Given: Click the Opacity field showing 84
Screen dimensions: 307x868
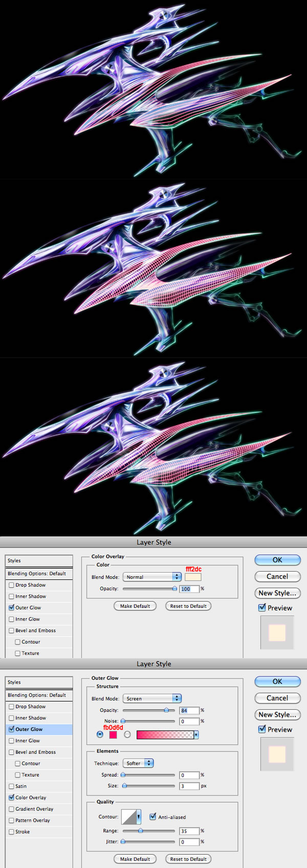Looking at the screenshot, I should pyautogui.click(x=189, y=710).
